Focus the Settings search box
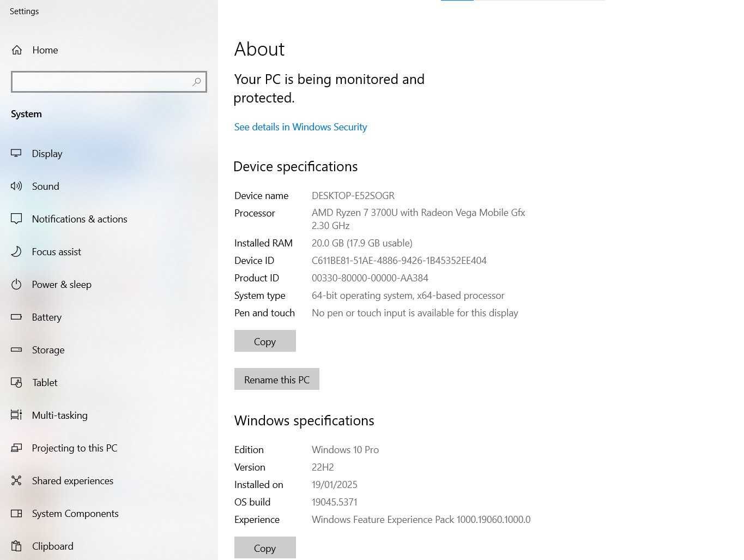 coord(109,82)
